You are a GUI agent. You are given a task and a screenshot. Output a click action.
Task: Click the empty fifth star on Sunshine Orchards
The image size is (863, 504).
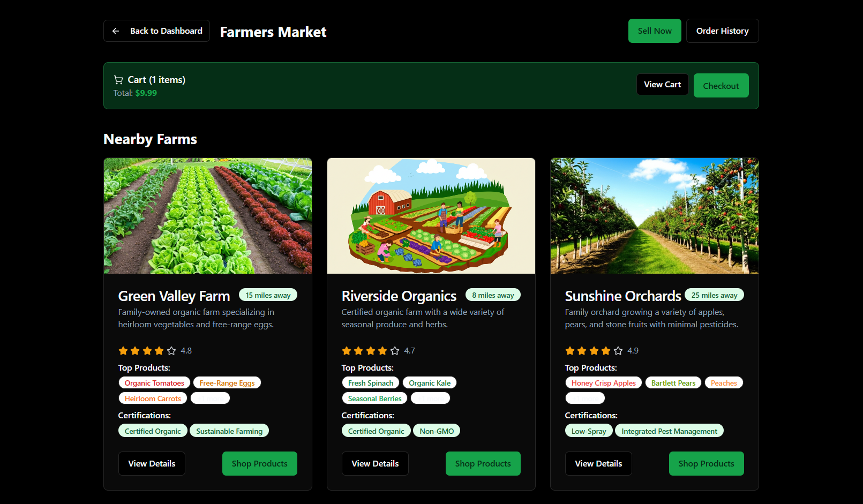pyautogui.click(x=618, y=351)
